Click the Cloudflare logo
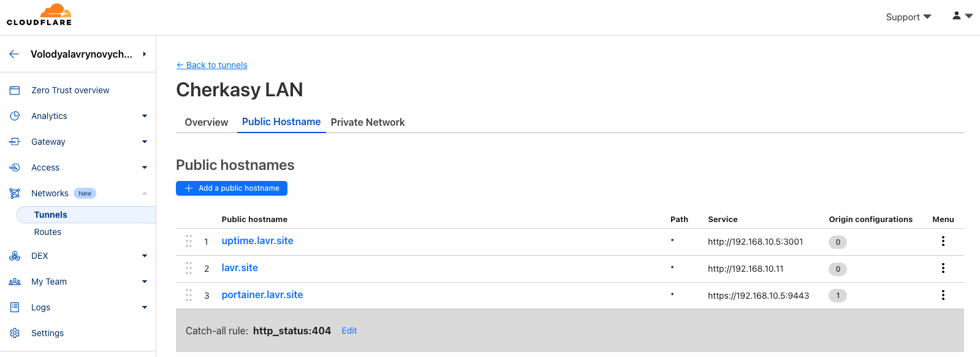980x357 pixels. tap(39, 15)
